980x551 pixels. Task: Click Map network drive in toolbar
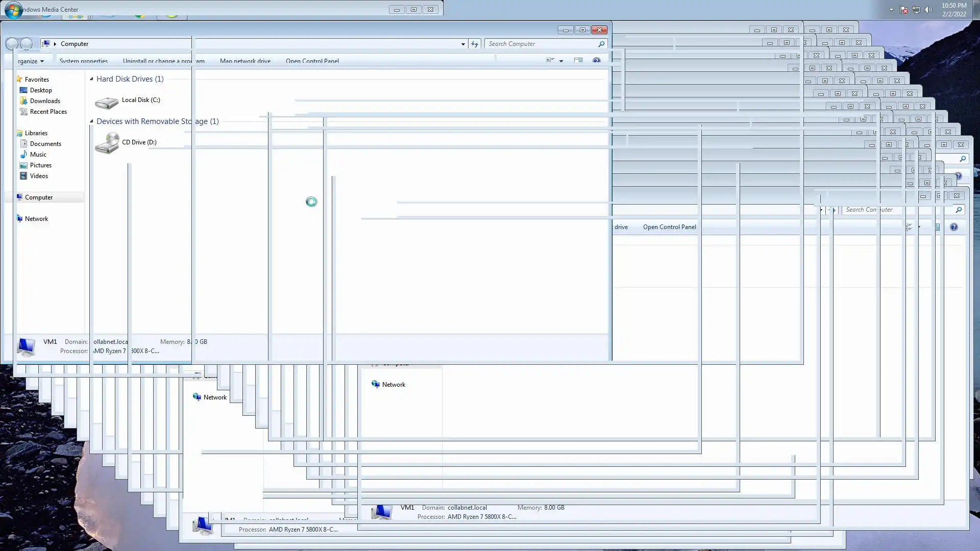245,61
